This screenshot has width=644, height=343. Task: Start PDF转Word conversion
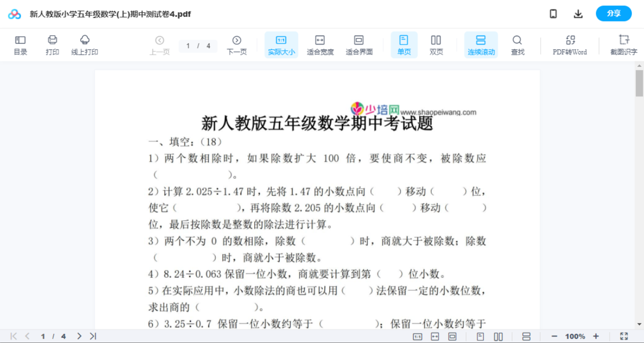point(569,45)
